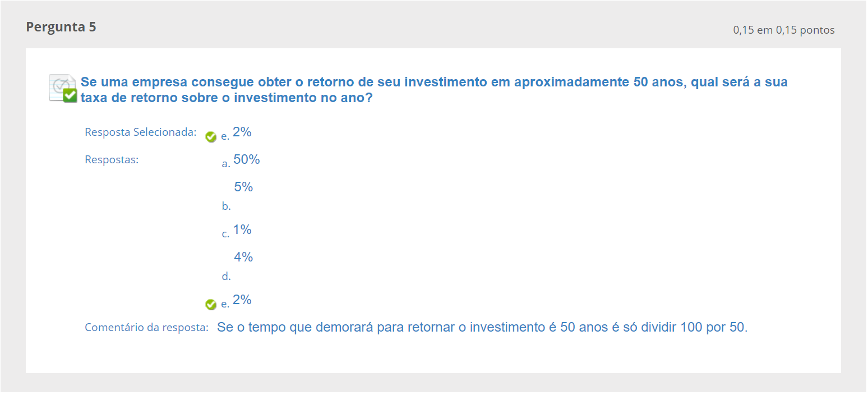Select the 1% answer value
868x395 pixels.
click(x=242, y=230)
